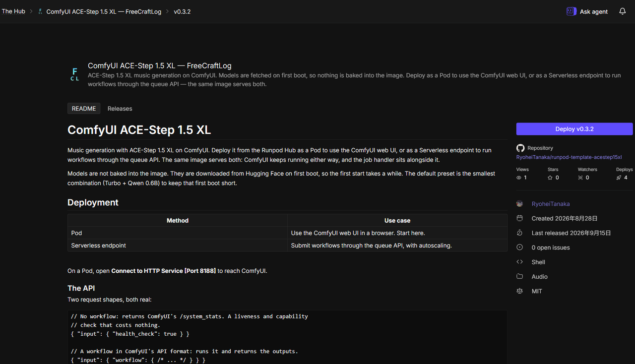Click the 'Repository' label
The width and height of the screenshot is (635, 364).
(x=540, y=148)
